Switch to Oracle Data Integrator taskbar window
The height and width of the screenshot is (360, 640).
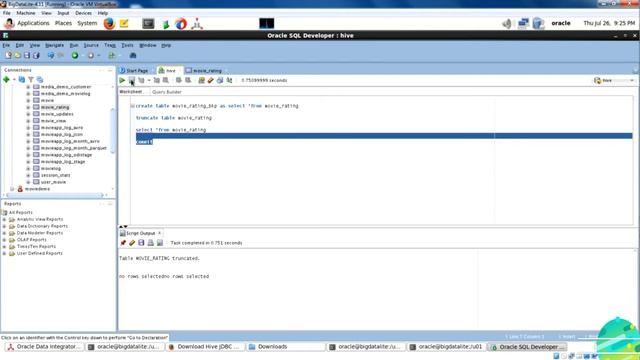44,347
